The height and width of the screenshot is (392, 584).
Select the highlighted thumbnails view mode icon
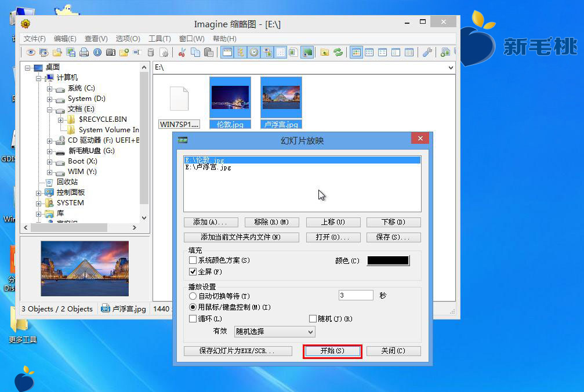point(356,53)
